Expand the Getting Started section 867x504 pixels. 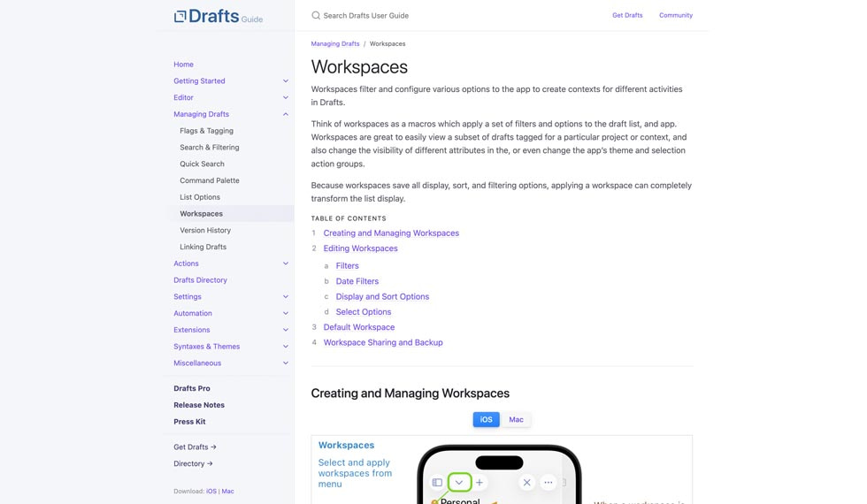pos(285,80)
